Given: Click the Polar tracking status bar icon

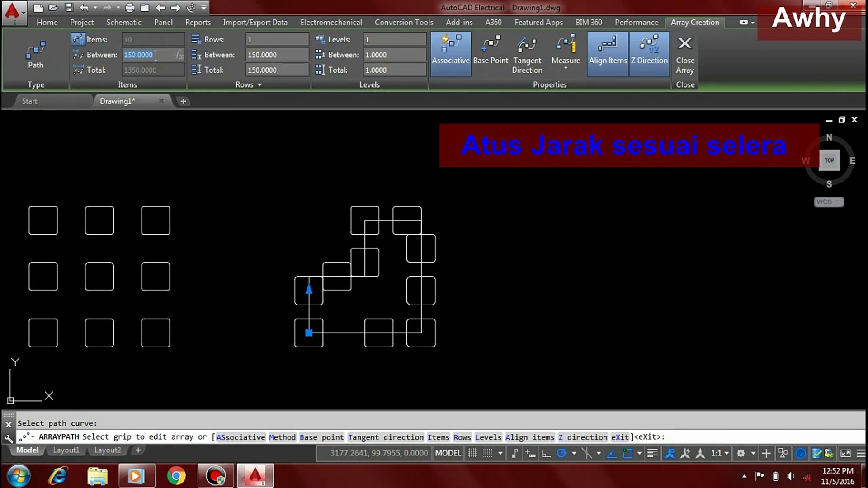Looking at the screenshot, I should pos(561,453).
